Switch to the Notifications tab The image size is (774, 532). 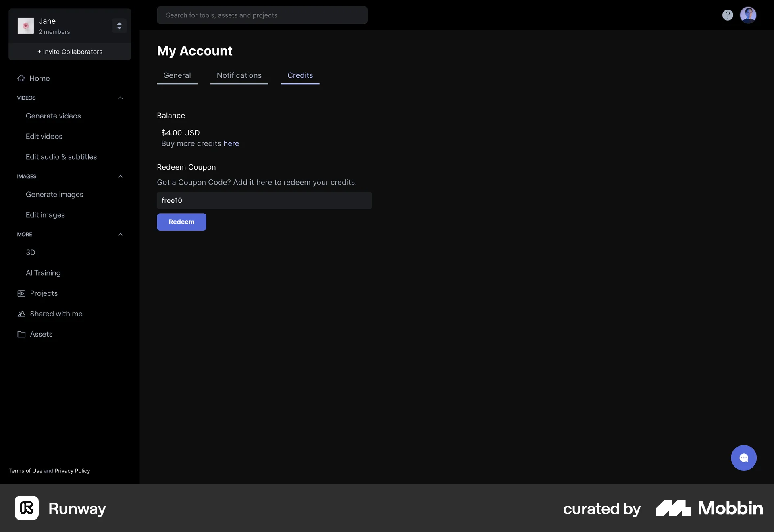pos(239,75)
